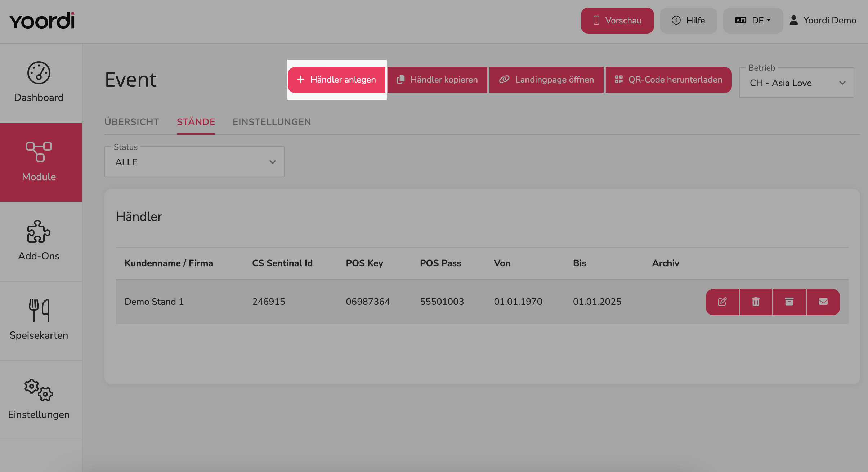
Task: Switch to ÜBERSICHT tab
Action: coord(132,122)
